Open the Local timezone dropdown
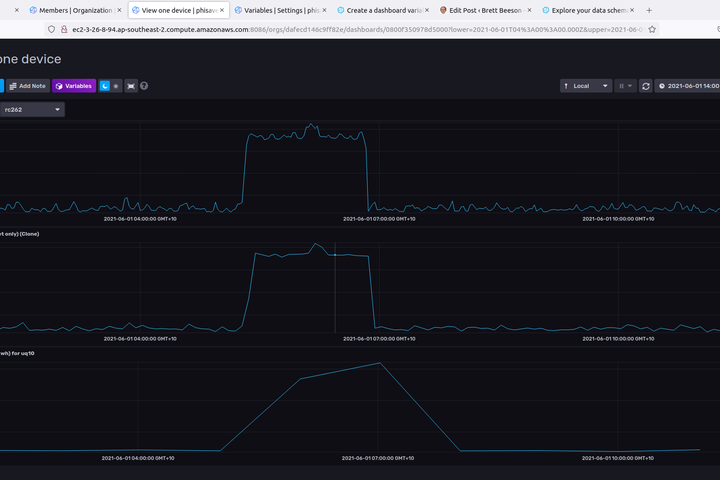720x480 pixels. (x=586, y=86)
